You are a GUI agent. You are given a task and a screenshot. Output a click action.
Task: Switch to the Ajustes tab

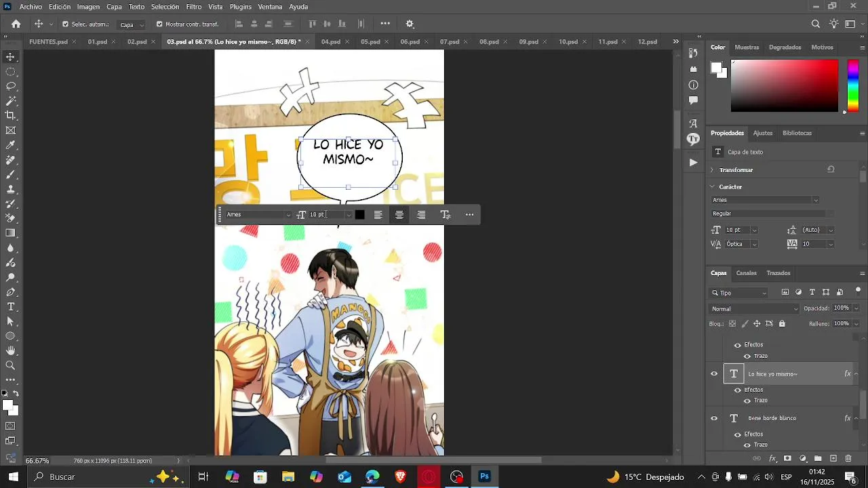click(762, 133)
